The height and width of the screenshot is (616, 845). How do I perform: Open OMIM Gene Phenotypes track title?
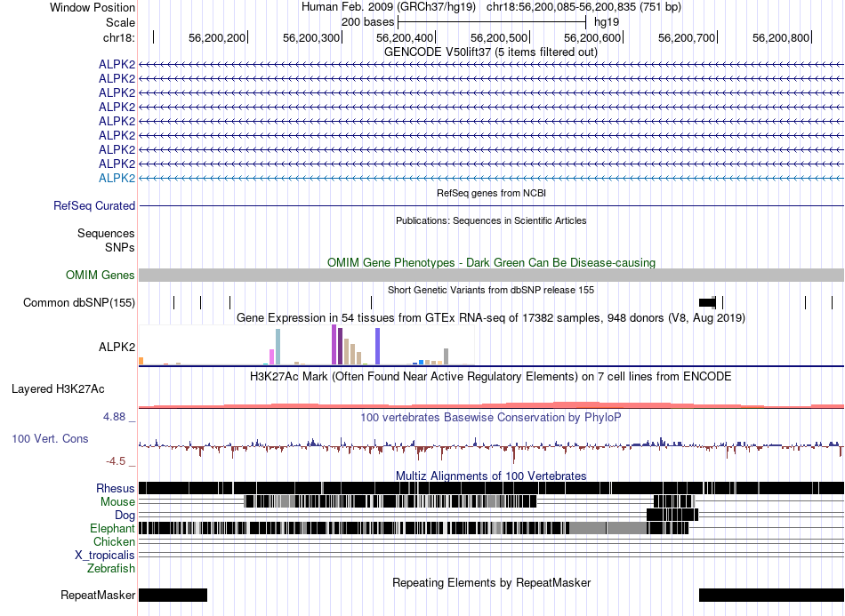(492, 263)
